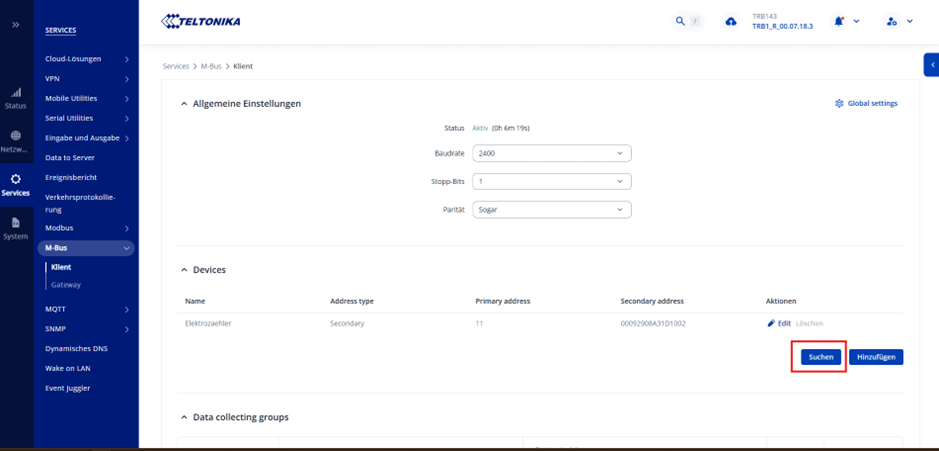Open the notifications bell icon
939x451 pixels.
click(x=839, y=21)
